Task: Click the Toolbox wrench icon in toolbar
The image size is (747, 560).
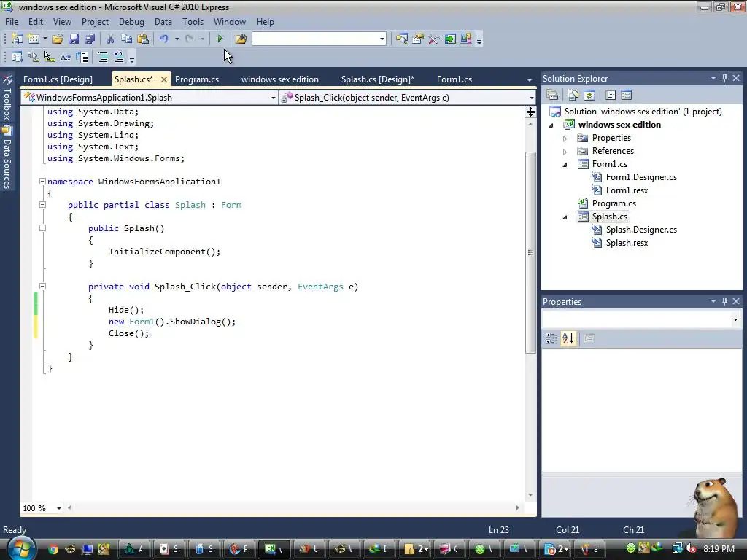Action: pyautogui.click(x=433, y=39)
